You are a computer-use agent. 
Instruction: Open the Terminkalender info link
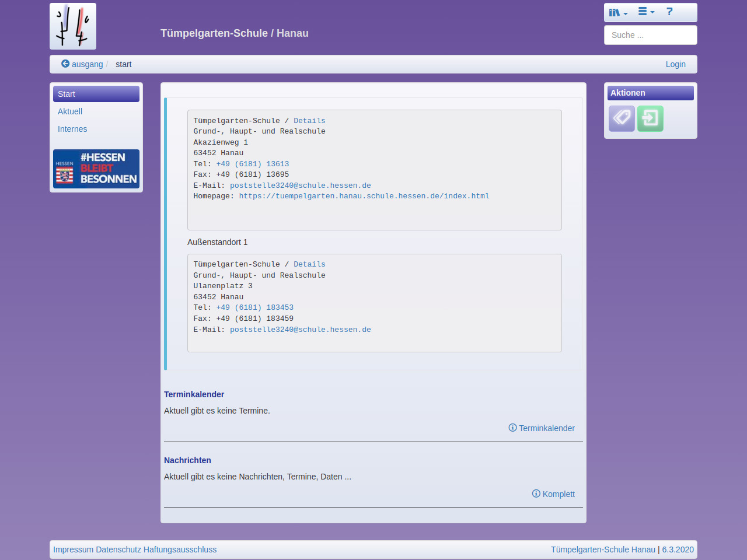click(x=542, y=428)
